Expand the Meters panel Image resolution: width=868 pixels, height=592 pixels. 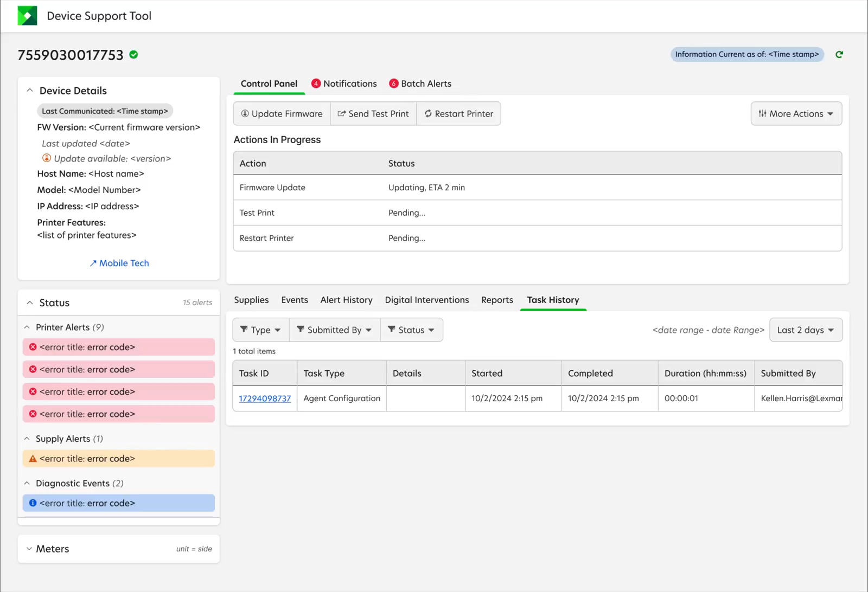(29, 549)
